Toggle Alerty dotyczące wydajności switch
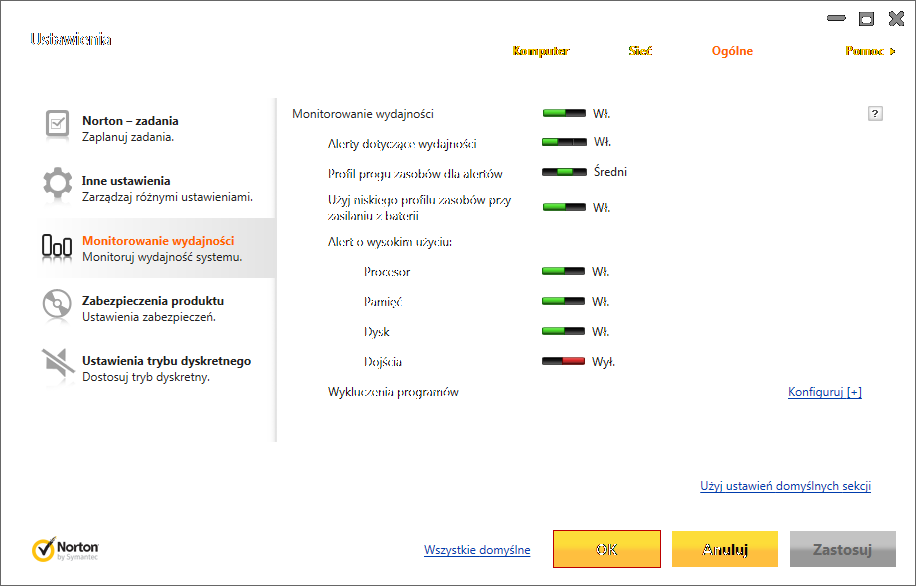 [x=564, y=142]
